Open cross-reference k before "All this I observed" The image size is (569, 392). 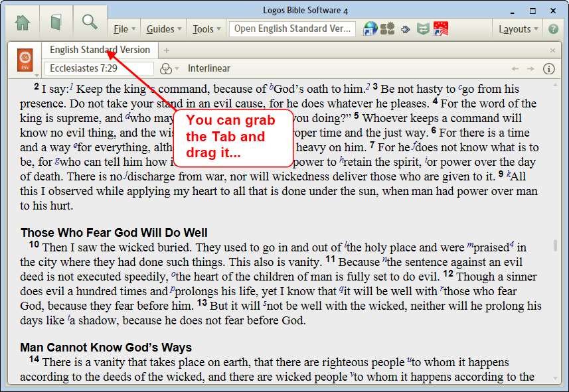tap(509, 174)
